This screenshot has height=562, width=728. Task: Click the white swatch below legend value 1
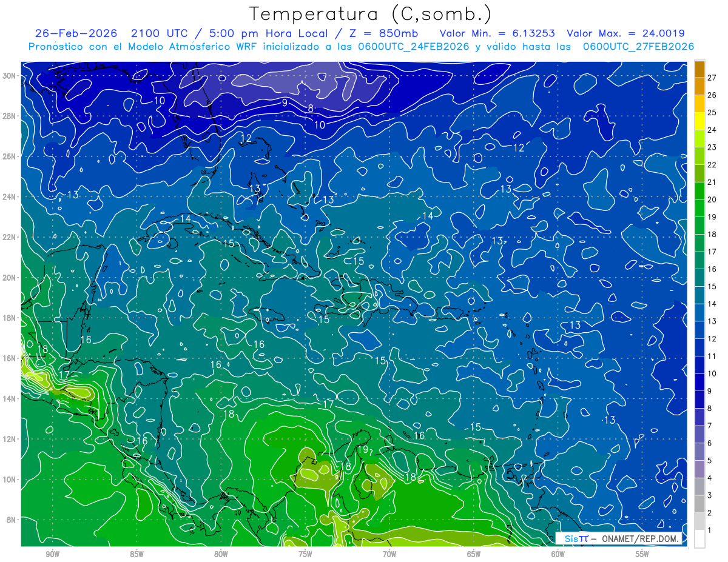point(699,538)
